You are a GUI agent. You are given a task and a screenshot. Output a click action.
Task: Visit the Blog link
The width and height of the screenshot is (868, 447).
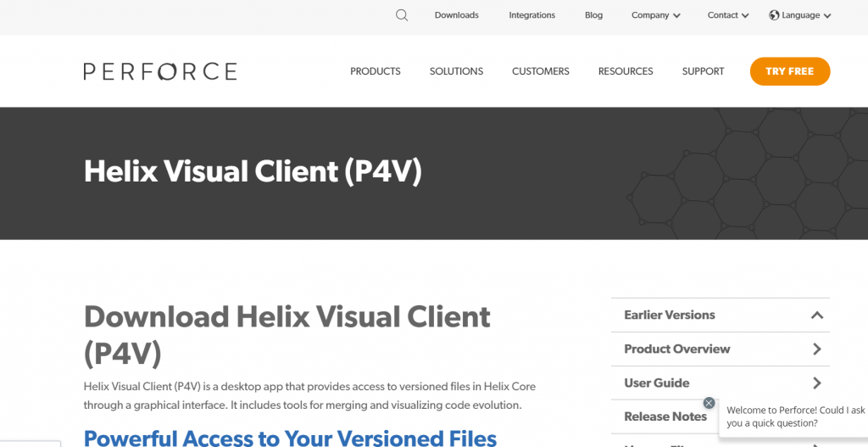pyautogui.click(x=593, y=15)
